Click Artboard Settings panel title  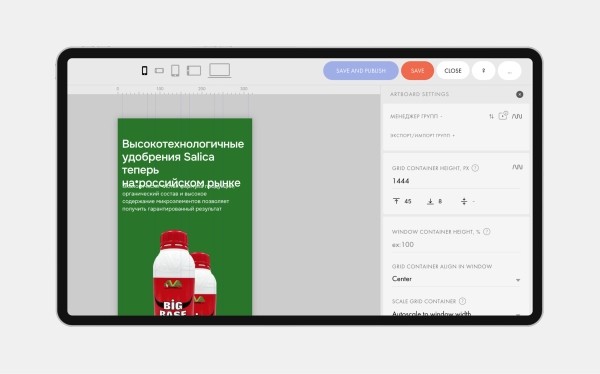coord(419,94)
